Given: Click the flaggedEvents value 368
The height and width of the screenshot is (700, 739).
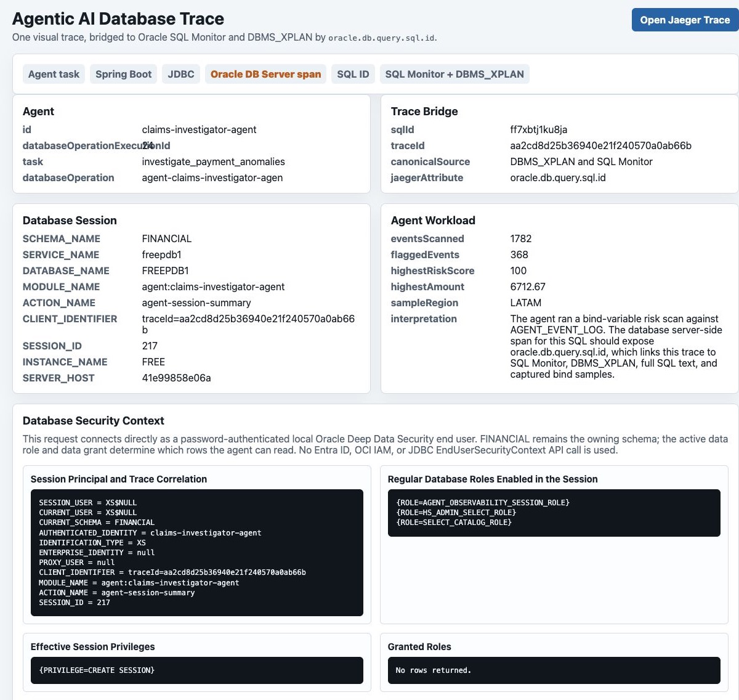Looking at the screenshot, I should click(519, 254).
